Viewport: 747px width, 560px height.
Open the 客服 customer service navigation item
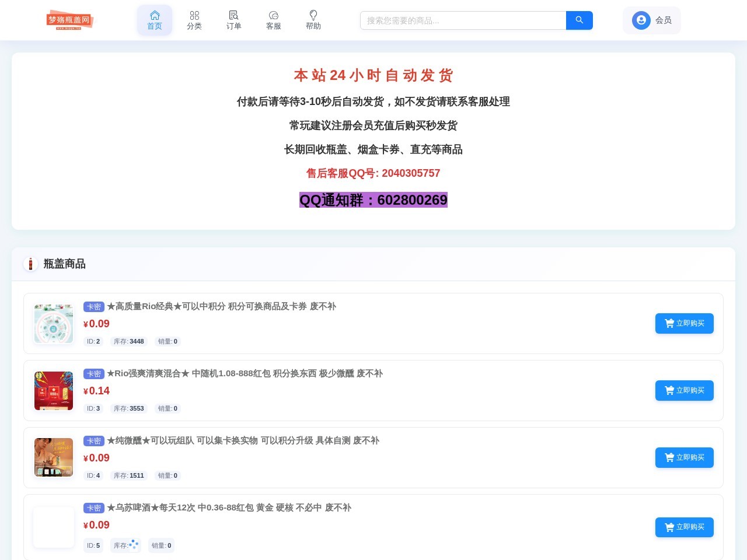coord(274,20)
